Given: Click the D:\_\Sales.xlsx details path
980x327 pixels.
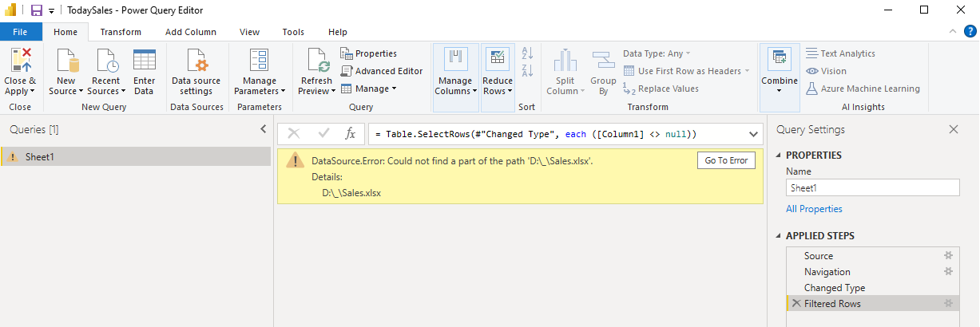Looking at the screenshot, I should pos(351,193).
